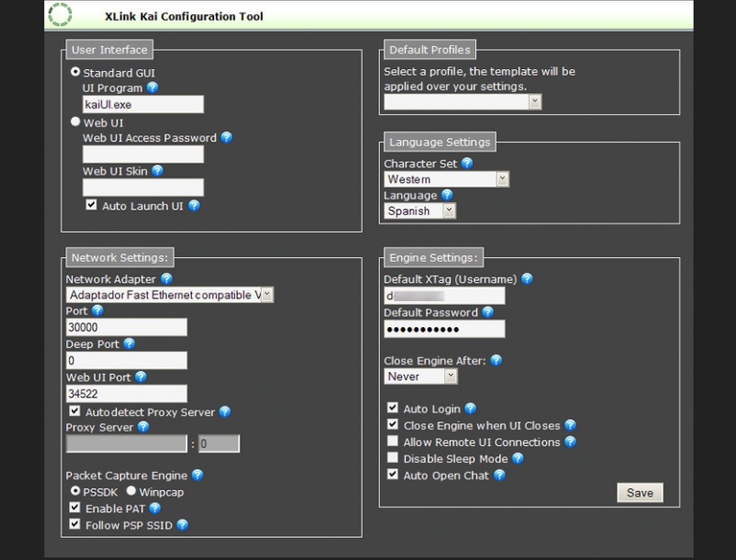
Task: Choose Winpcap as packet capture engine
Action: point(131,491)
